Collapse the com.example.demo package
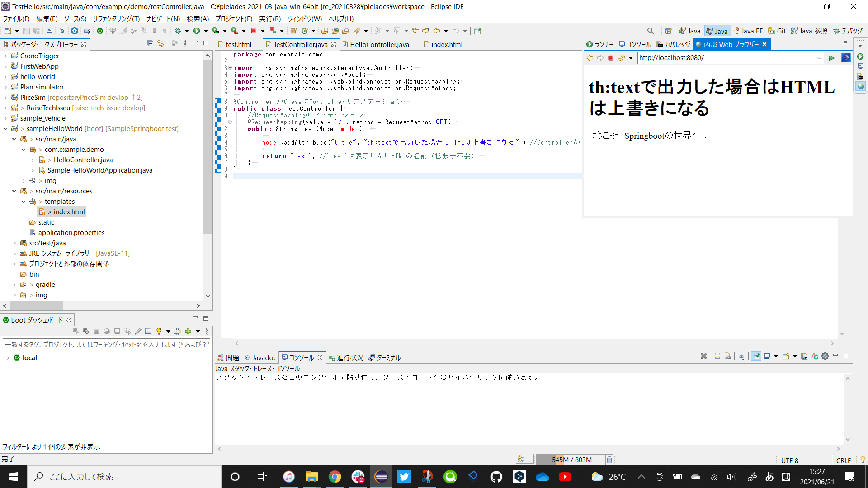 (x=24, y=150)
